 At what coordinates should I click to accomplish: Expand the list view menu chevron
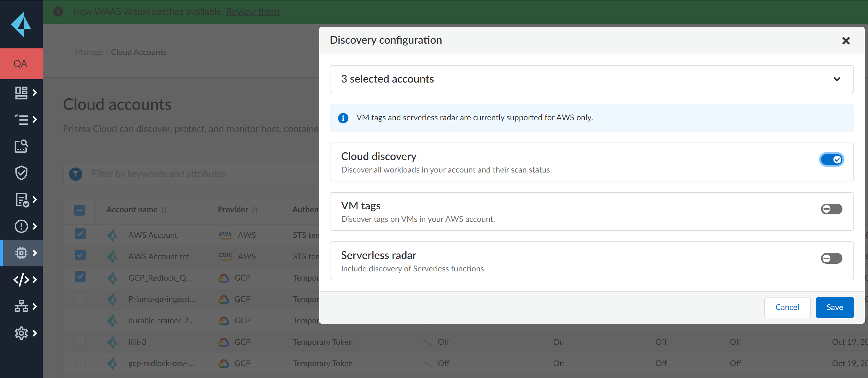[x=35, y=119]
